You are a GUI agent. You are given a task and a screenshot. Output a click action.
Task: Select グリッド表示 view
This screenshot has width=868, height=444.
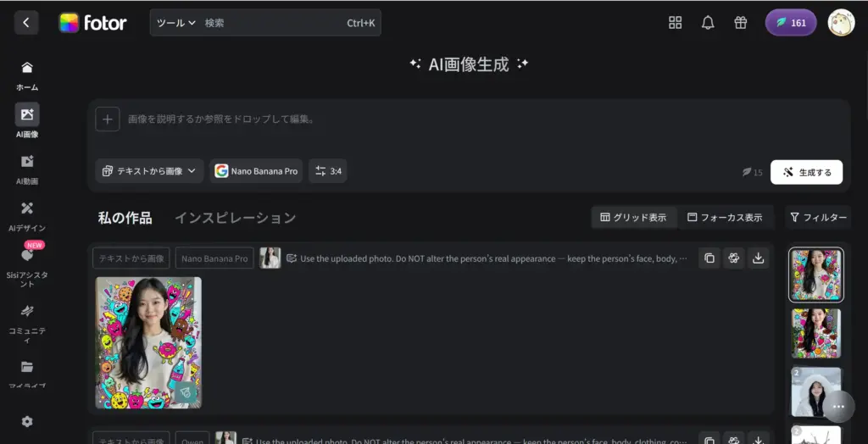[634, 217]
